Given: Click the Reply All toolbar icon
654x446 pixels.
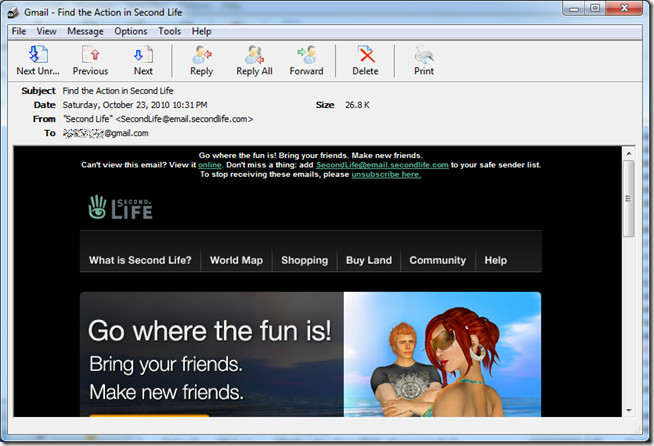Looking at the screenshot, I should [254, 55].
